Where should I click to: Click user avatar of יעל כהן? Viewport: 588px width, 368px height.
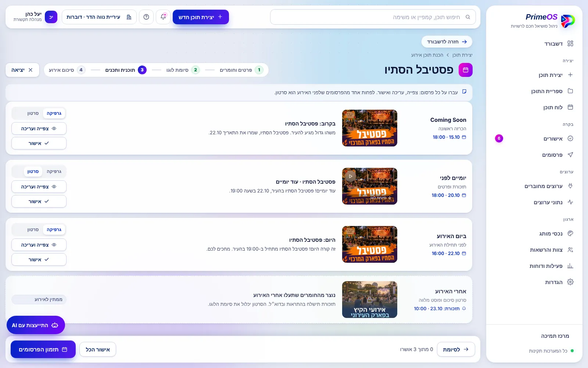[x=51, y=17]
